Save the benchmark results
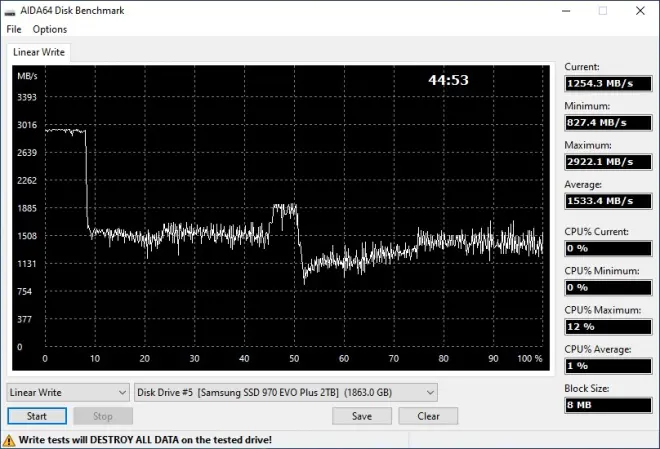This screenshot has height=449, width=660. (362, 416)
